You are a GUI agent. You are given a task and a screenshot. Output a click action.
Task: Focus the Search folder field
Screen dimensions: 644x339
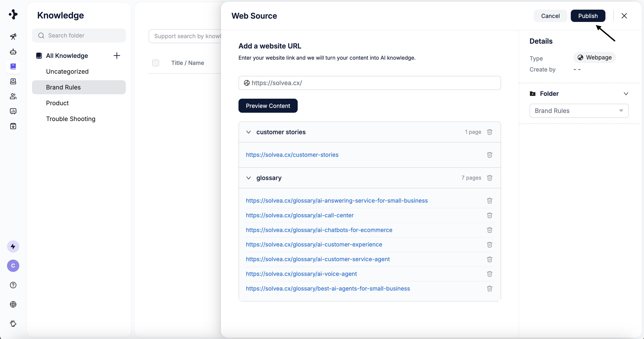(79, 36)
